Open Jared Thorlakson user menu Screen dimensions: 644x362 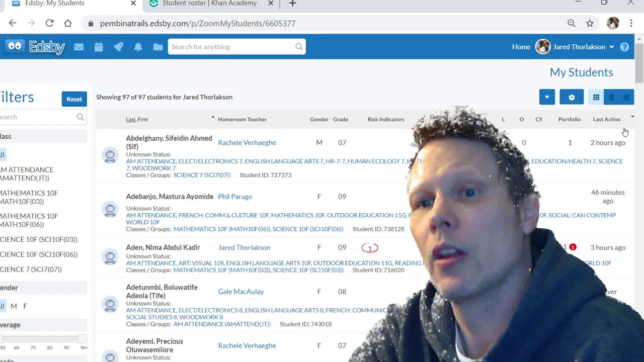pyautogui.click(x=575, y=47)
